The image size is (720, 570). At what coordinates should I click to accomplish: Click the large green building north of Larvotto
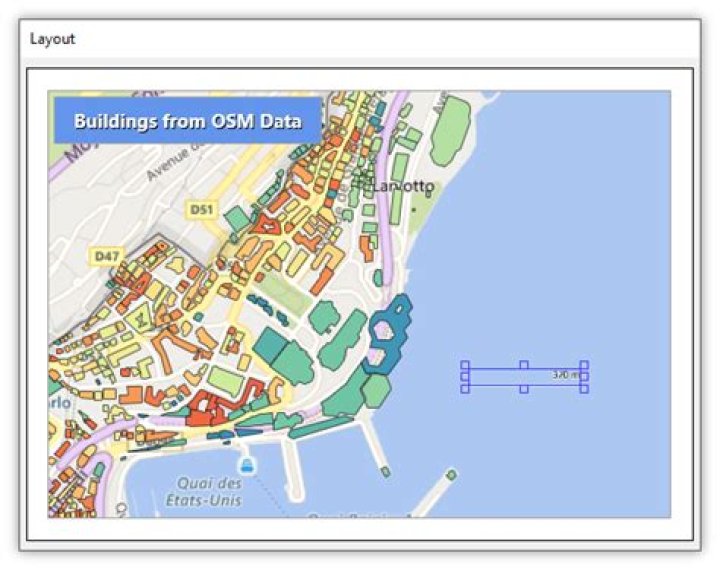[x=452, y=132]
